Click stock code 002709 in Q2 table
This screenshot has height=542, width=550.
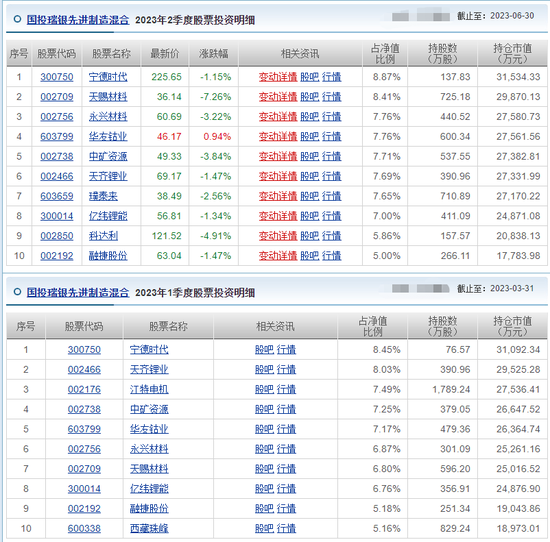click(x=57, y=97)
